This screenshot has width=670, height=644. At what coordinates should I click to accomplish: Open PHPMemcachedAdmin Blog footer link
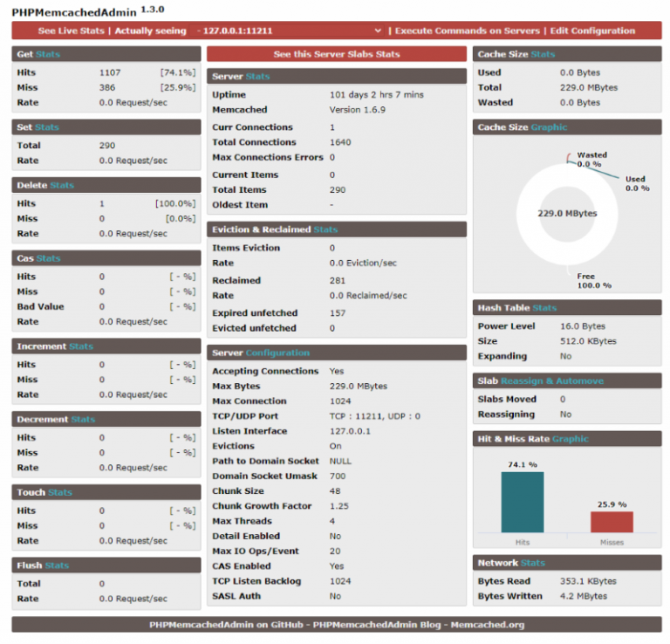(377, 624)
